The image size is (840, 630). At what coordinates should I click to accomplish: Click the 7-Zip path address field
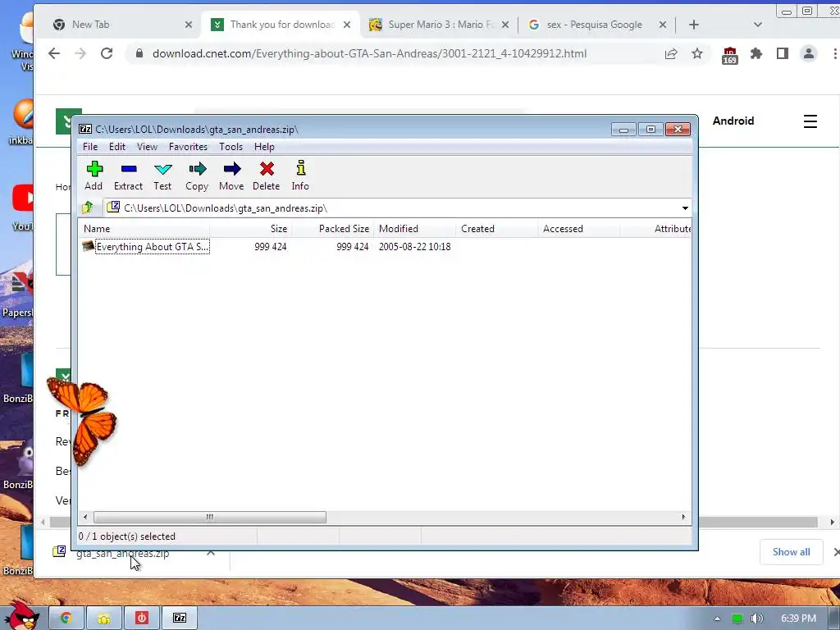point(392,208)
